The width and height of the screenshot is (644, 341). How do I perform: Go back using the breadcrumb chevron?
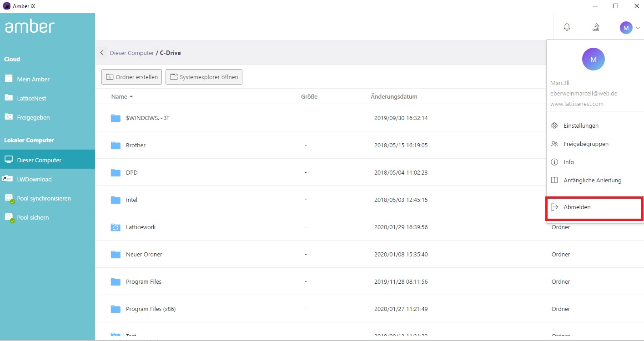pos(101,53)
